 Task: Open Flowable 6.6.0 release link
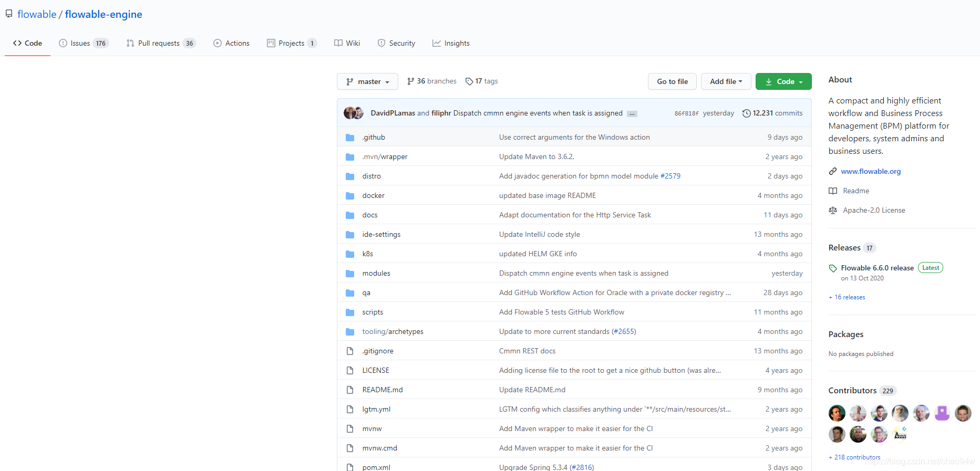pyautogui.click(x=877, y=268)
